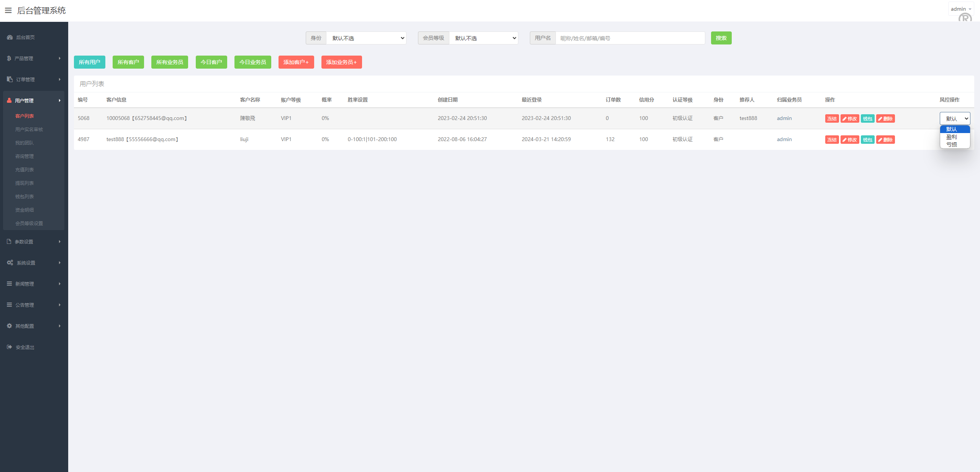Select 盈利 in risk control dropdown
Screen dimensions: 980x472
(x=952, y=137)
